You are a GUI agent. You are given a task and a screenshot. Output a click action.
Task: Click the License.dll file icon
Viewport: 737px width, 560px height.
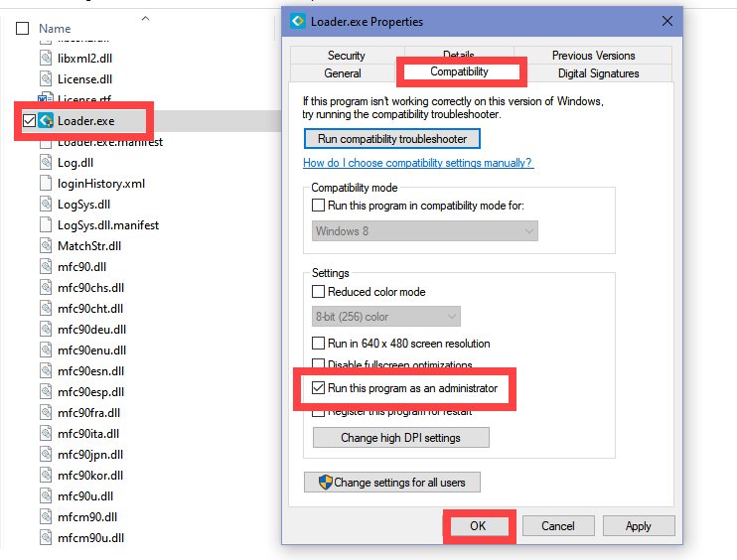(46, 78)
